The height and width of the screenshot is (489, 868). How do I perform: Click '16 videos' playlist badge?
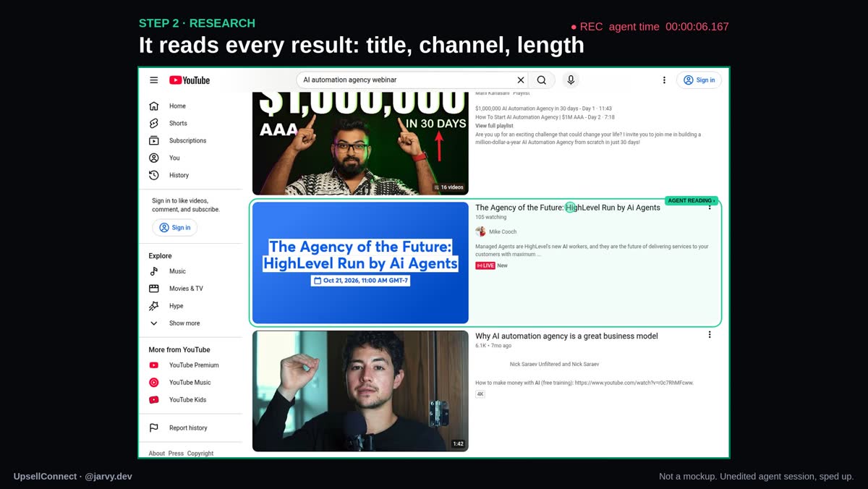449,187
